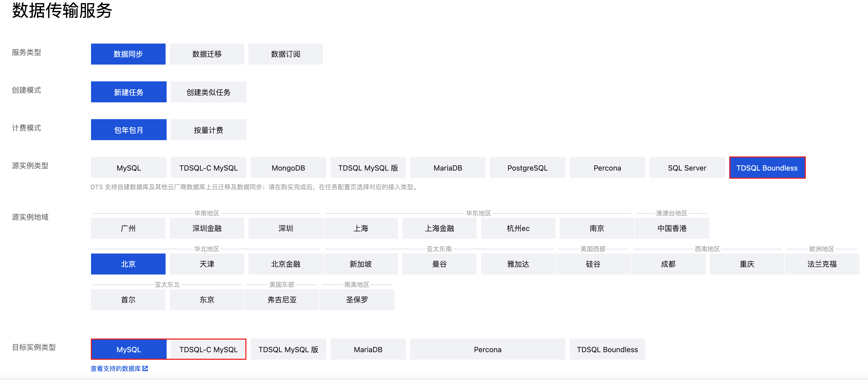Choose Percona as target instance type
The width and height of the screenshot is (868, 380).
(x=487, y=349)
